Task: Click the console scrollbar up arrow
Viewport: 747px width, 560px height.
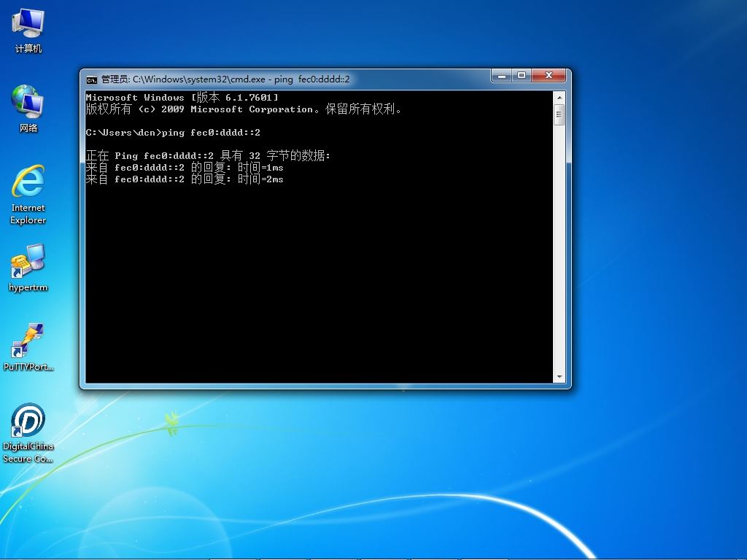Action: [x=560, y=98]
